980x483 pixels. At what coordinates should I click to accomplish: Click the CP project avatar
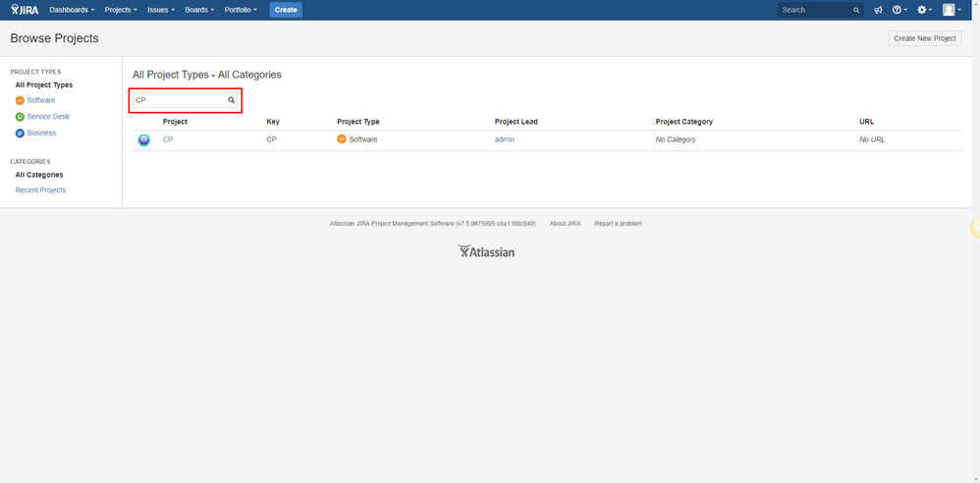(x=143, y=140)
